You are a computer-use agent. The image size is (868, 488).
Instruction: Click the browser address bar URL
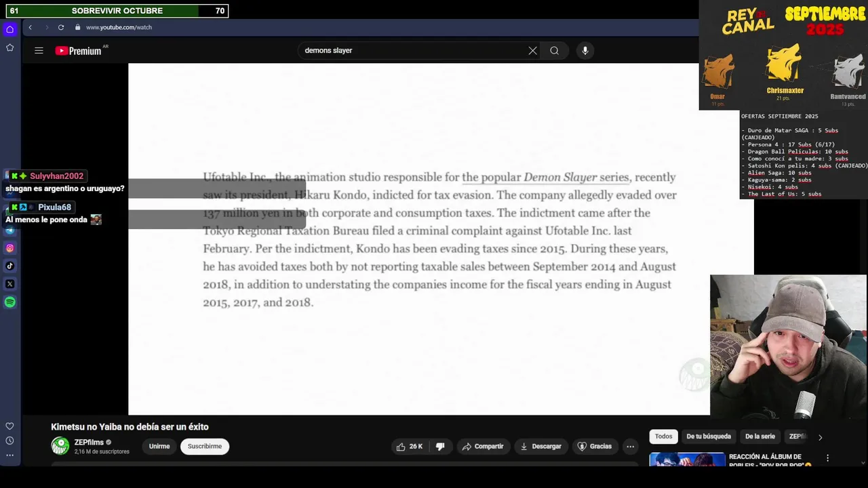tap(119, 27)
